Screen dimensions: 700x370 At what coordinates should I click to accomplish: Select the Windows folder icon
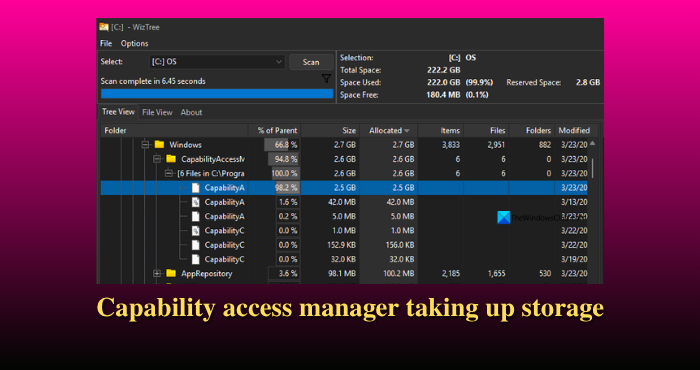click(159, 145)
